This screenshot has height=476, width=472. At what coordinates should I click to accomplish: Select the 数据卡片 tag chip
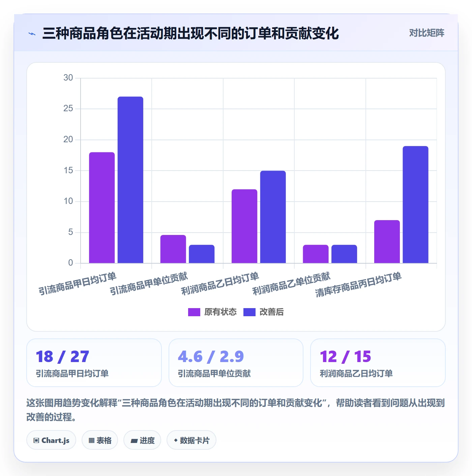coord(191,440)
